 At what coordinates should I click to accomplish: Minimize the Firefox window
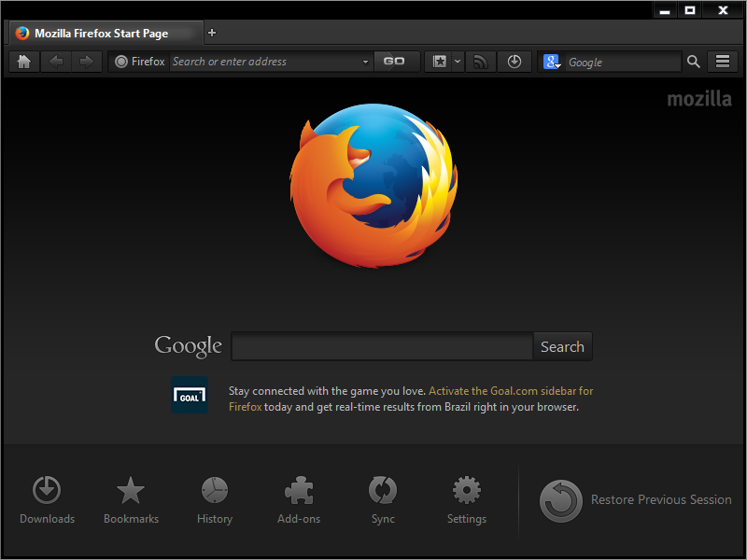665,10
